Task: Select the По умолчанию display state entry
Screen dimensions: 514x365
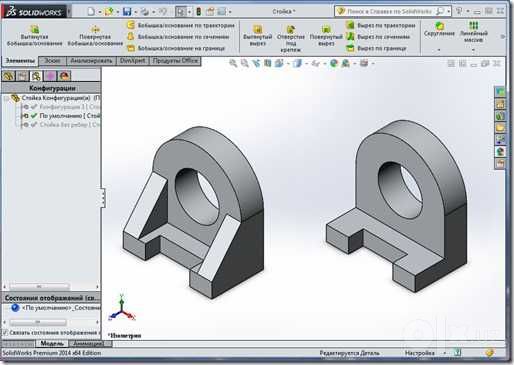Action: pos(56,308)
